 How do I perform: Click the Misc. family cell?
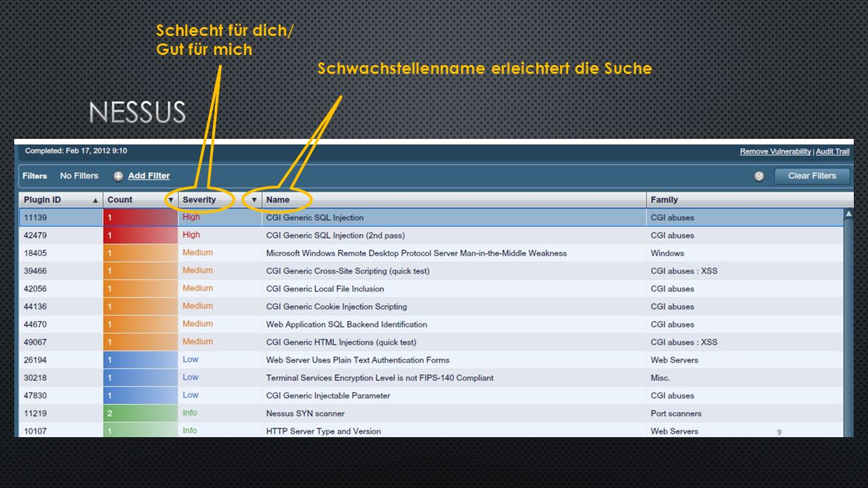tap(660, 378)
